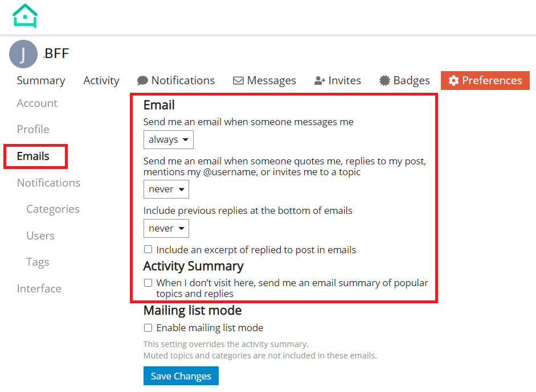
Task: Open the Activity tab
Action: click(101, 81)
